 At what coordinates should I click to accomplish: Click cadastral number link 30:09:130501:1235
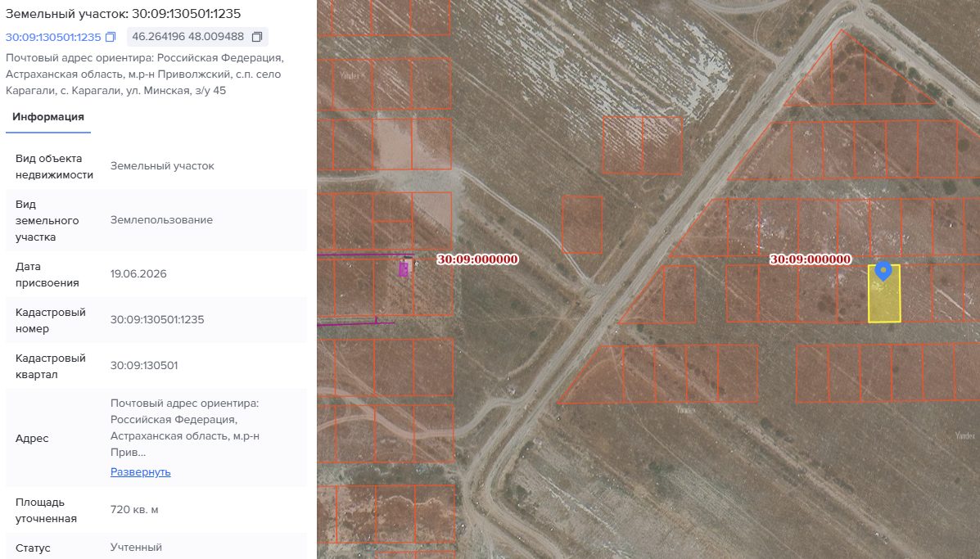point(53,37)
